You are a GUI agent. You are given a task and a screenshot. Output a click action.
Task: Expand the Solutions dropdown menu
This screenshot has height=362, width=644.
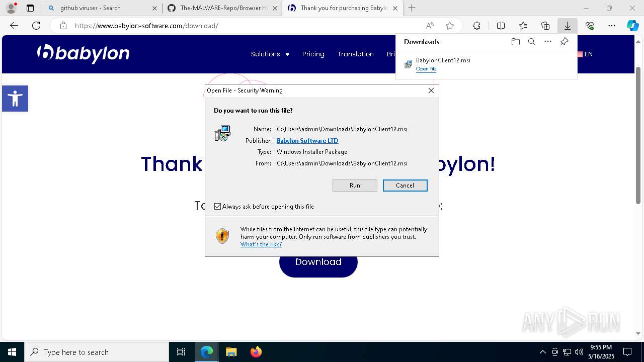point(270,54)
